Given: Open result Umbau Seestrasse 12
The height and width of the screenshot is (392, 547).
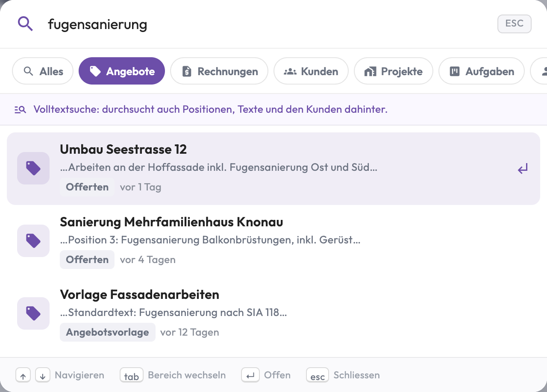Looking at the screenshot, I should [273, 169].
